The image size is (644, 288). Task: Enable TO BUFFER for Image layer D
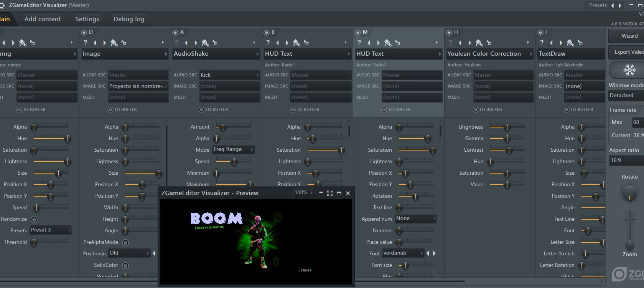[x=110, y=109]
